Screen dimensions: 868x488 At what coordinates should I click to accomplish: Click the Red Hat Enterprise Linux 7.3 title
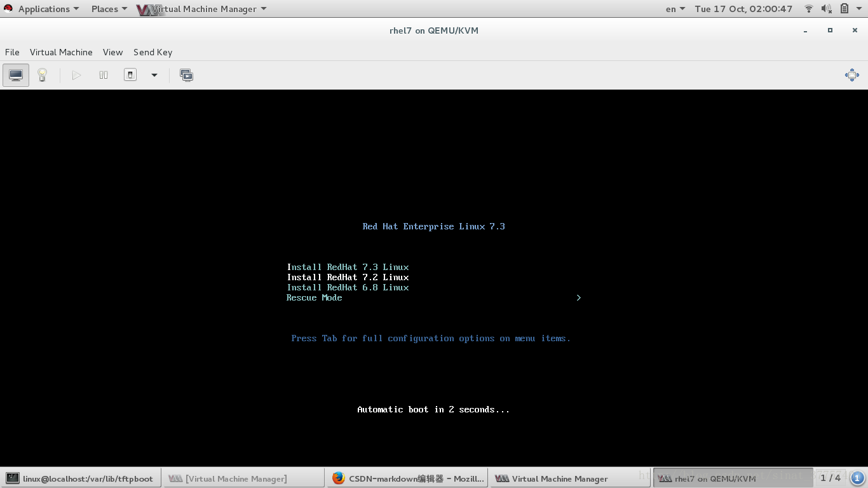[x=433, y=226]
